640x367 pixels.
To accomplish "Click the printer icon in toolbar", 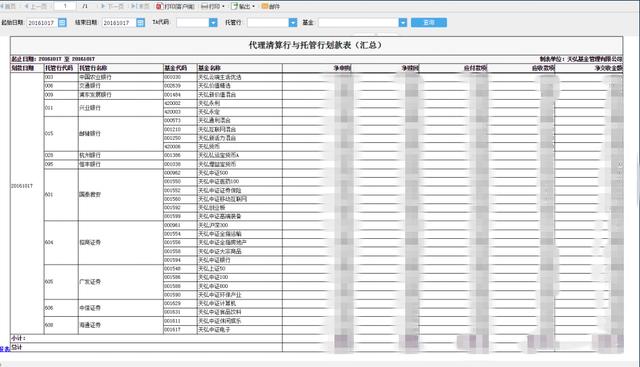I will (x=204, y=7).
